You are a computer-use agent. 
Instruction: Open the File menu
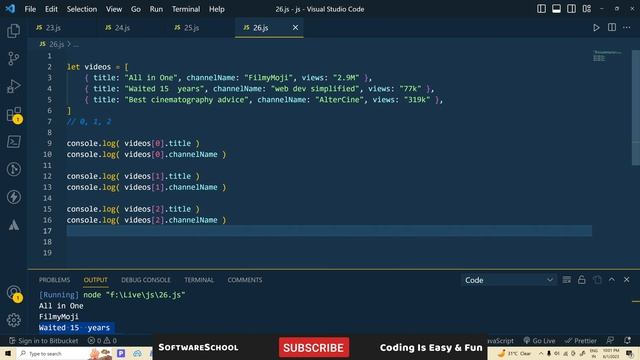tap(30, 9)
